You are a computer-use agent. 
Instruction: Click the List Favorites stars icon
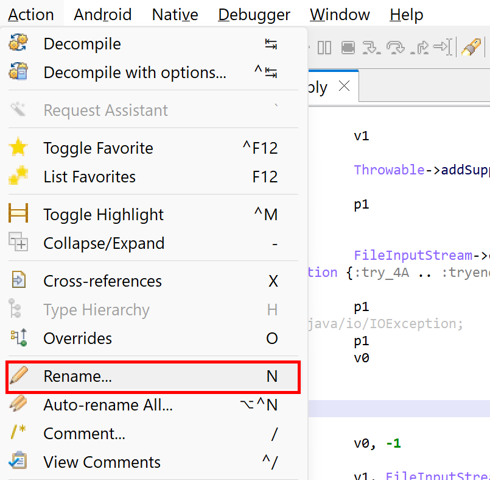click(x=18, y=176)
